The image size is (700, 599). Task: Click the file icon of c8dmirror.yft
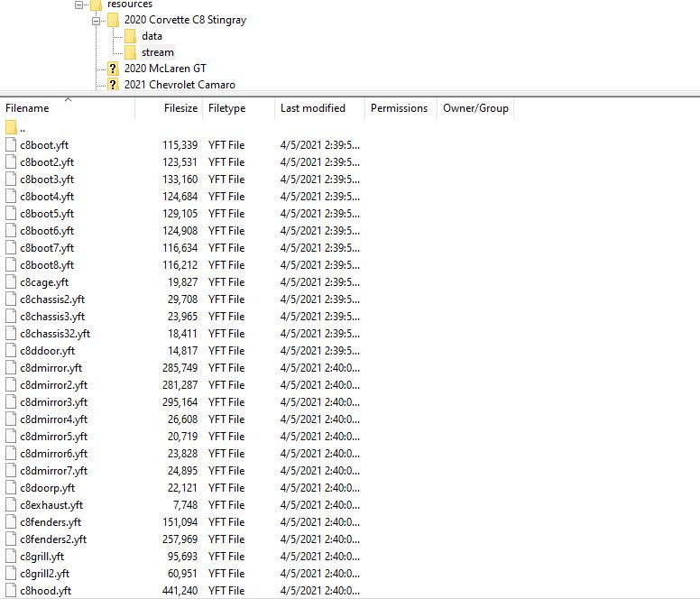11,367
